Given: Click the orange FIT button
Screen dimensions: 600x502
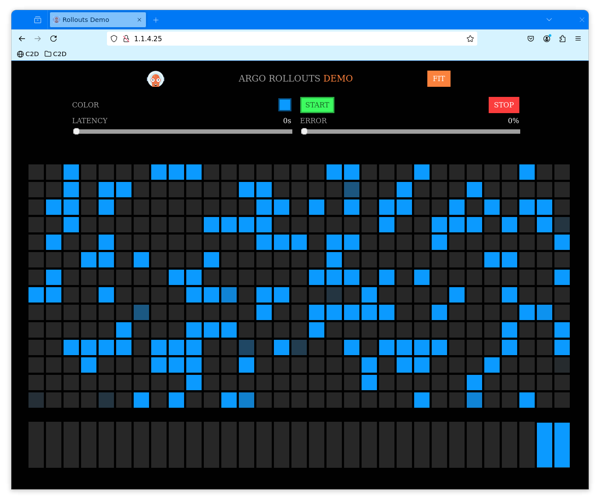Looking at the screenshot, I should [x=438, y=79].
